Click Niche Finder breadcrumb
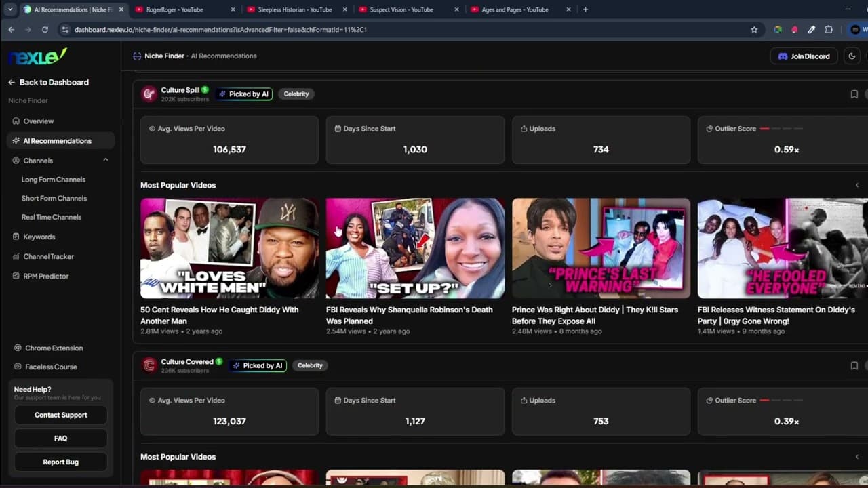This screenshot has height=488, width=868. [164, 56]
